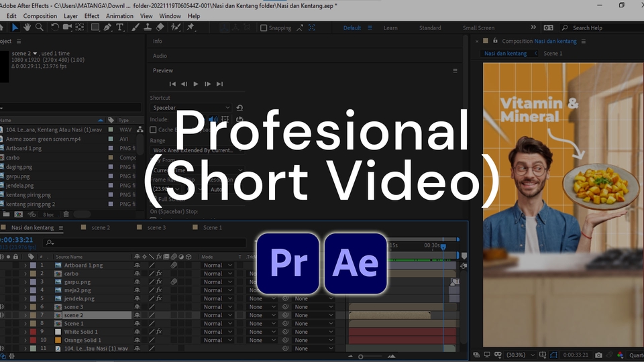Open Range Work Area Extended dropdown

(197, 150)
